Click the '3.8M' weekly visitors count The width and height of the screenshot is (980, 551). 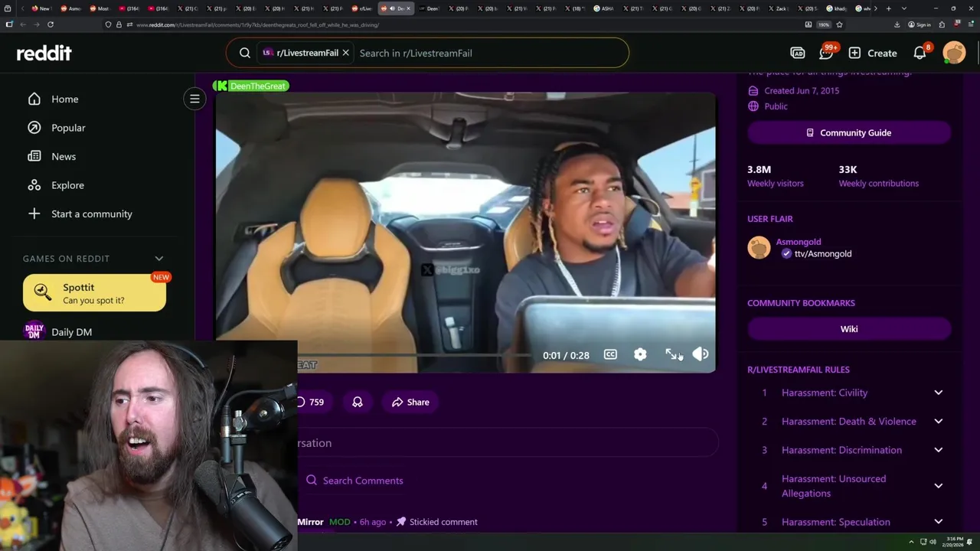pyautogui.click(x=759, y=169)
